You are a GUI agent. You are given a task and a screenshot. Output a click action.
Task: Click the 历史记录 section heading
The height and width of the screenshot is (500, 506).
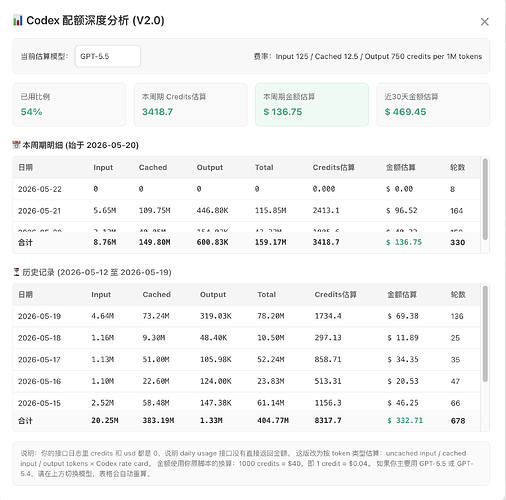pyautogui.click(x=97, y=272)
